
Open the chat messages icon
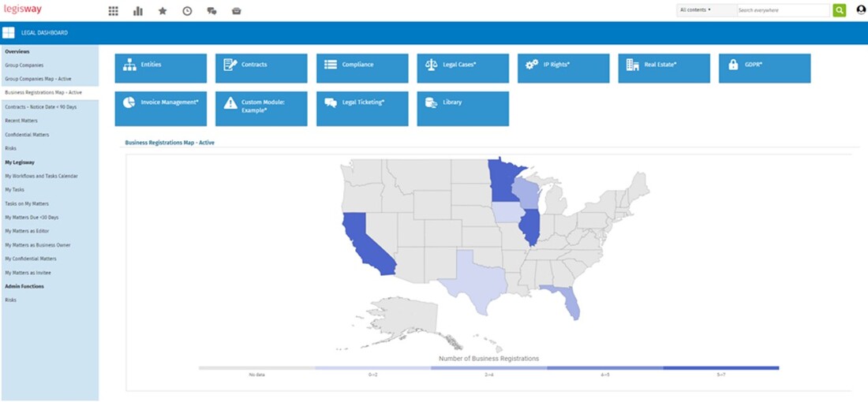tap(211, 11)
